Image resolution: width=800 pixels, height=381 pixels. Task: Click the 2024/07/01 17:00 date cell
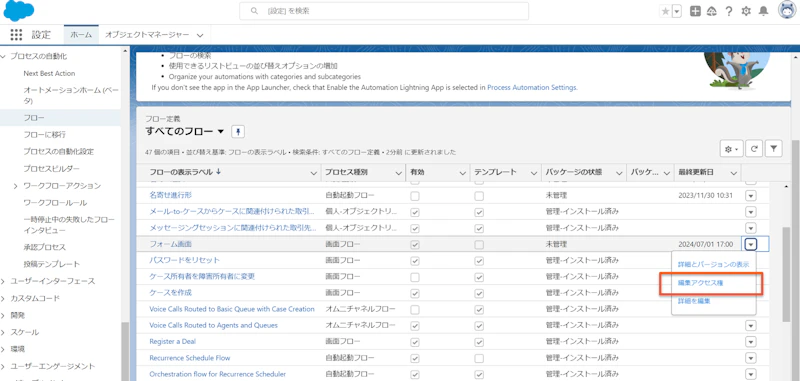click(705, 244)
